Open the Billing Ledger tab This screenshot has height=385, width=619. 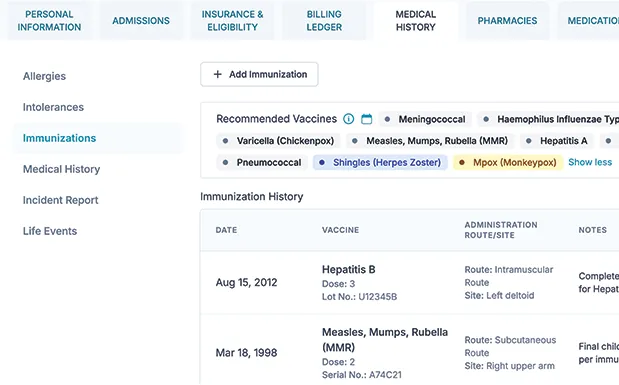click(x=324, y=21)
